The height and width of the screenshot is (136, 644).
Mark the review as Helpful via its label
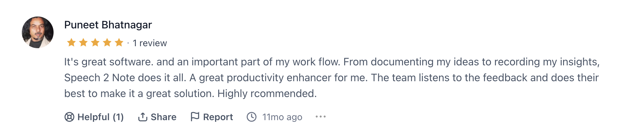[93, 117]
